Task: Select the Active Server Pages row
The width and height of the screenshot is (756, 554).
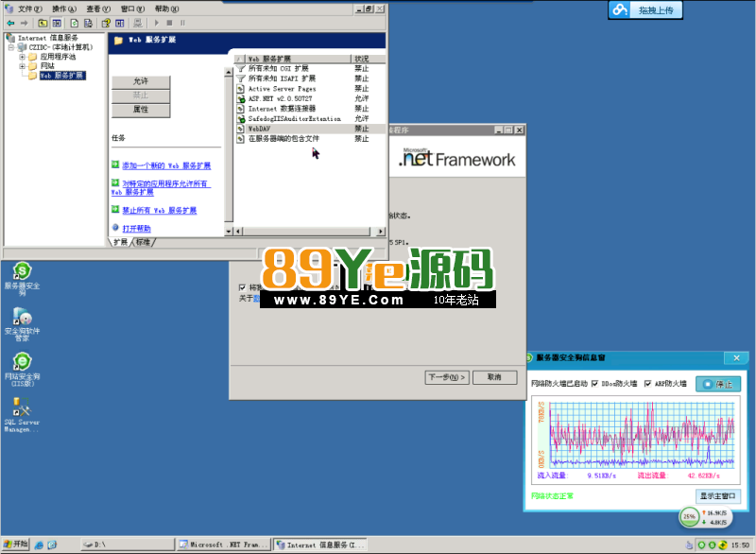Action: coord(311,89)
